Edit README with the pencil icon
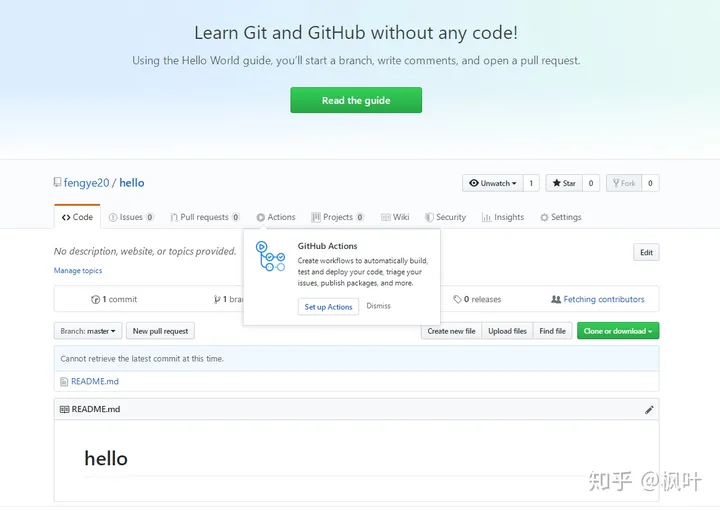The height and width of the screenshot is (511, 720). pos(649,410)
